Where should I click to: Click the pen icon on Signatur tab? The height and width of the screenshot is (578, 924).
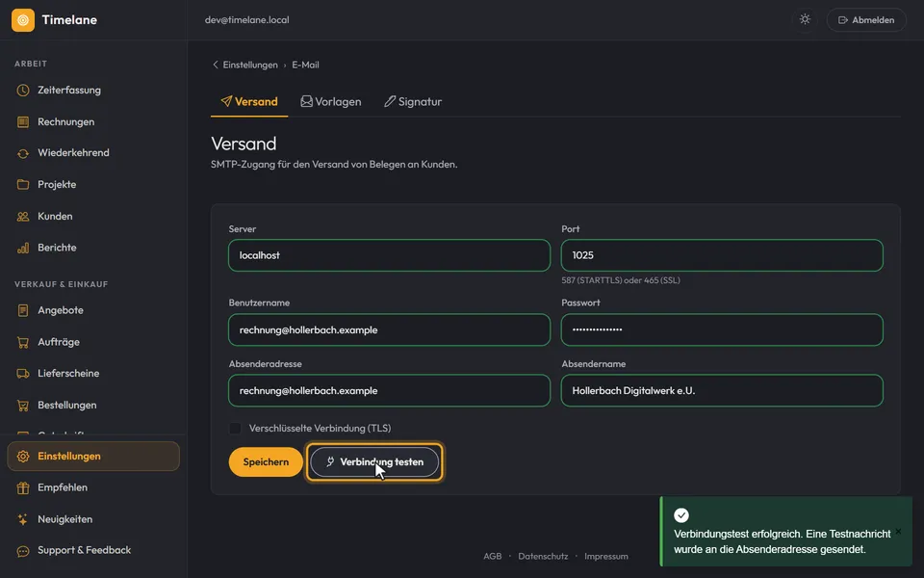pos(390,101)
